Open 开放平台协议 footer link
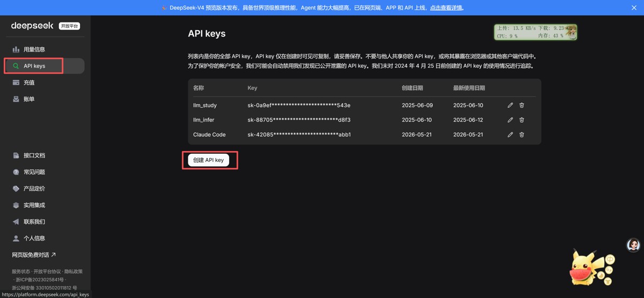 click(47, 272)
